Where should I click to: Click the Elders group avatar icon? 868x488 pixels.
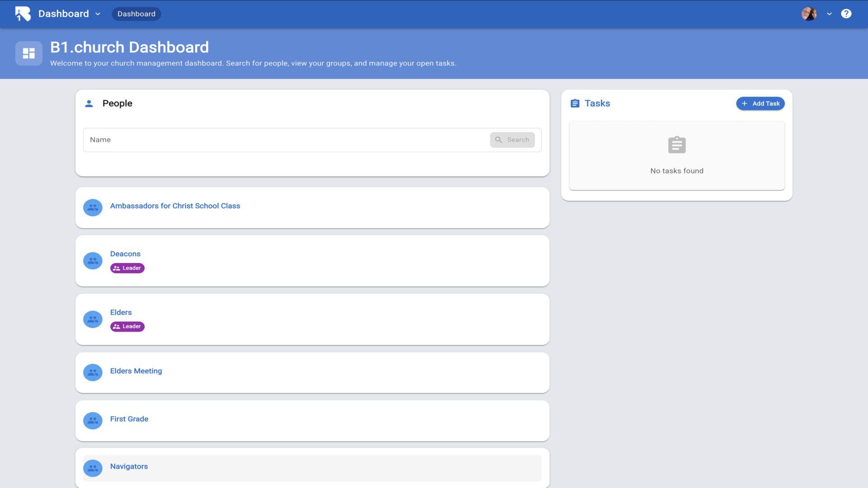click(x=93, y=319)
